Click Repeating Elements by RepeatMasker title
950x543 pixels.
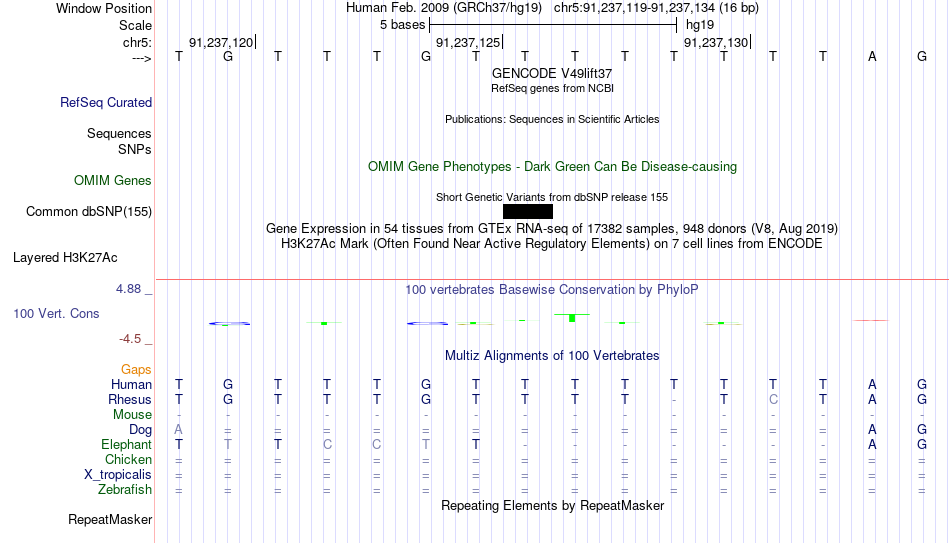click(553, 505)
